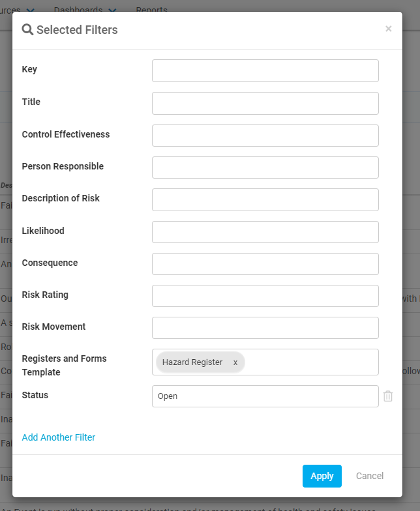Image resolution: width=420 pixels, height=511 pixels.
Task: Add another filter via link
Action: point(59,437)
